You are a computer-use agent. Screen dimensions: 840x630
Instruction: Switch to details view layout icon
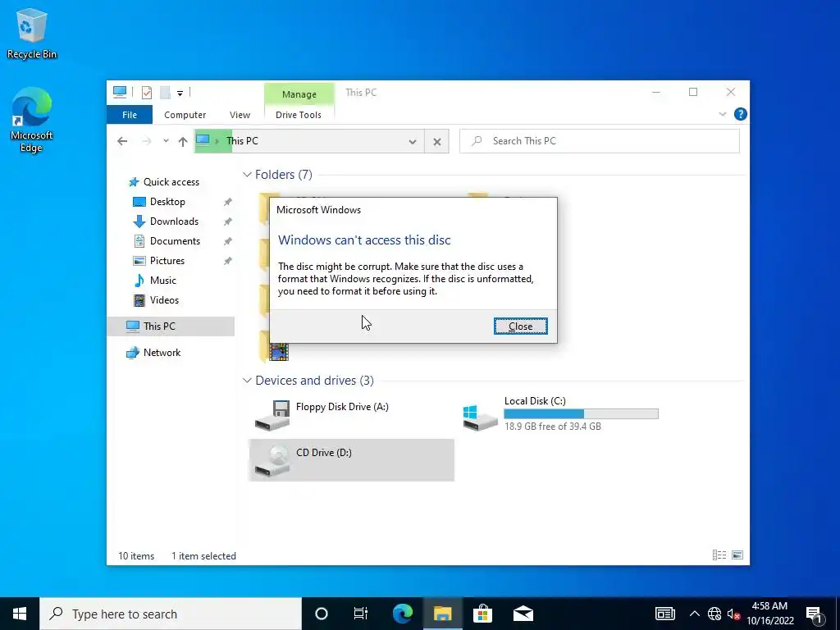coord(719,555)
